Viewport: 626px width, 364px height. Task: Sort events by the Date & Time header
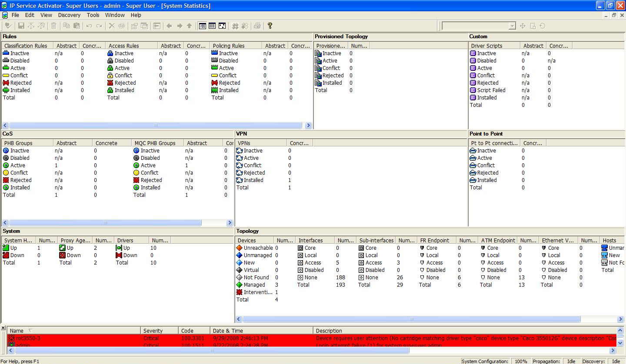[262, 331]
